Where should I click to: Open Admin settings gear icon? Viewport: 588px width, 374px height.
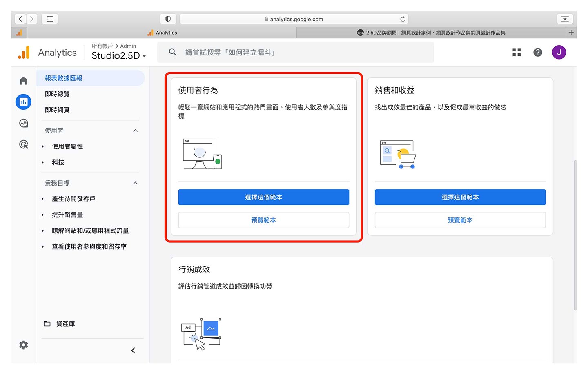click(24, 345)
